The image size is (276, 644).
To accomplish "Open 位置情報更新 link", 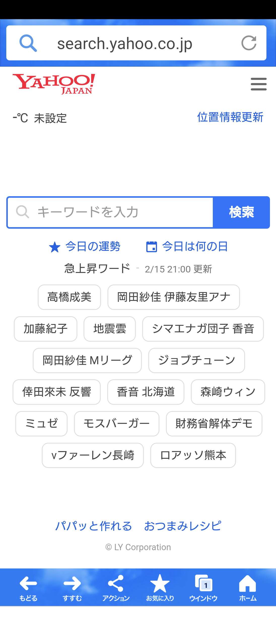I will click(x=230, y=117).
